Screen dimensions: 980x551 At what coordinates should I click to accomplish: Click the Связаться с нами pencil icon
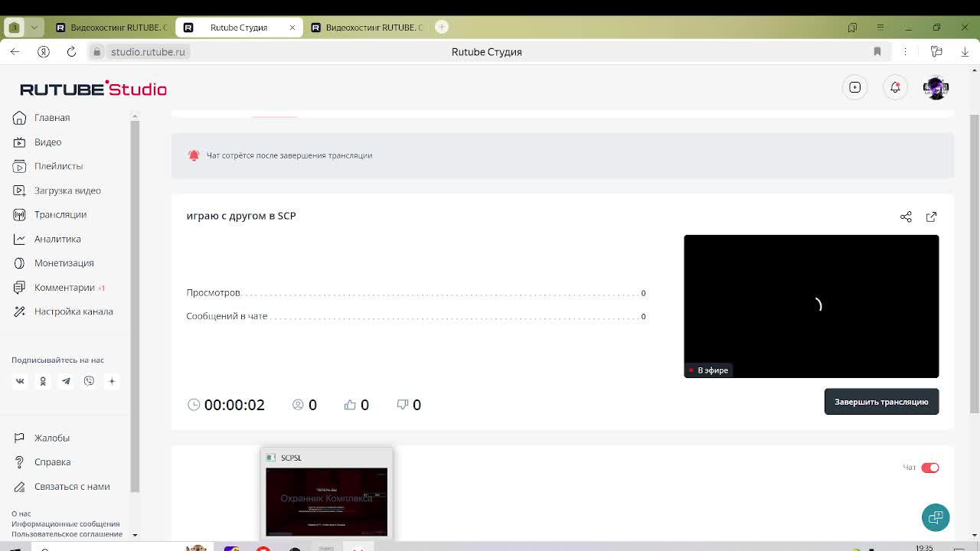click(19, 487)
